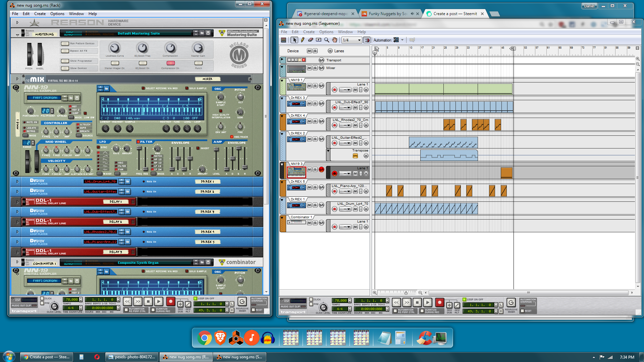Collapse the Dr.REX 5 track
Viewport: 644px width, 362px height.
[x=282, y=182]
